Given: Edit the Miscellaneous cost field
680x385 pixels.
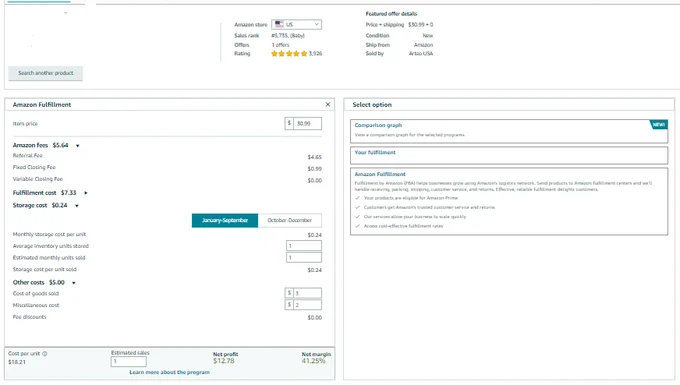Looking at the screenshot, I should [307, 305].
